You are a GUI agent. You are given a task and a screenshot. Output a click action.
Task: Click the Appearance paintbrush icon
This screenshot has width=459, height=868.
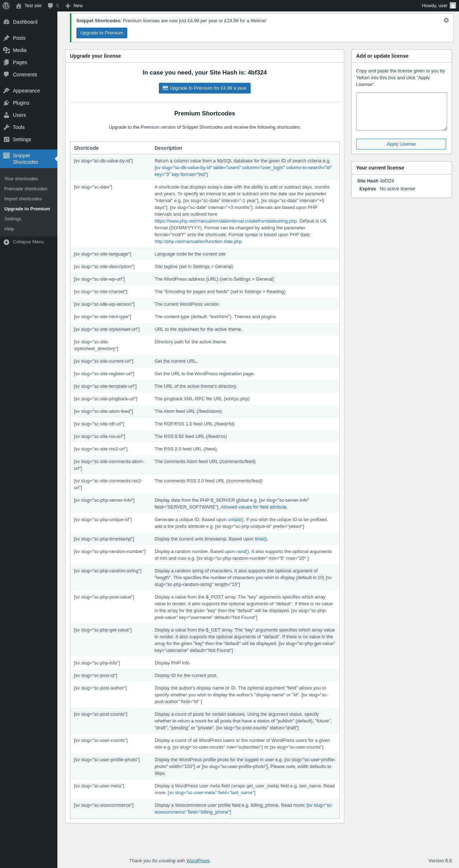(x=6, y=91)
